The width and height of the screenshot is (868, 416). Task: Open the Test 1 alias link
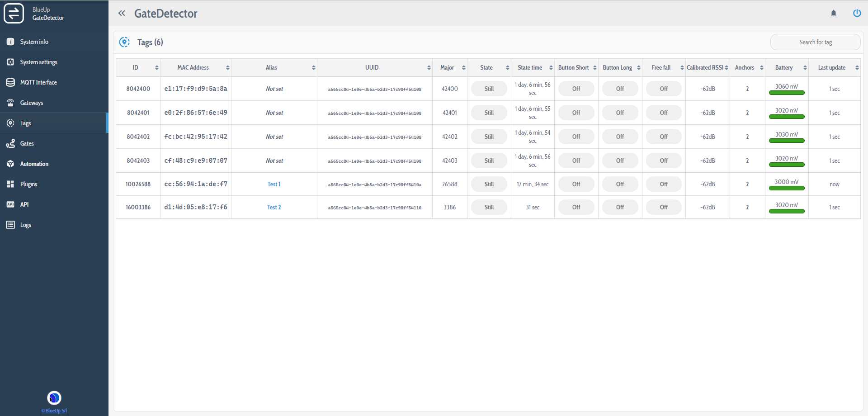coord(274,184)
